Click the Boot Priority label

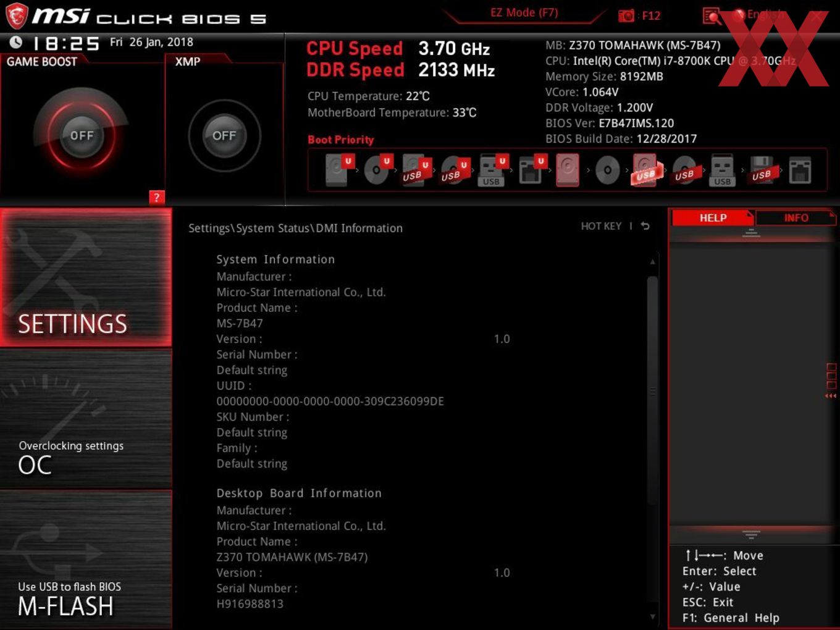(x=340, y=140)
